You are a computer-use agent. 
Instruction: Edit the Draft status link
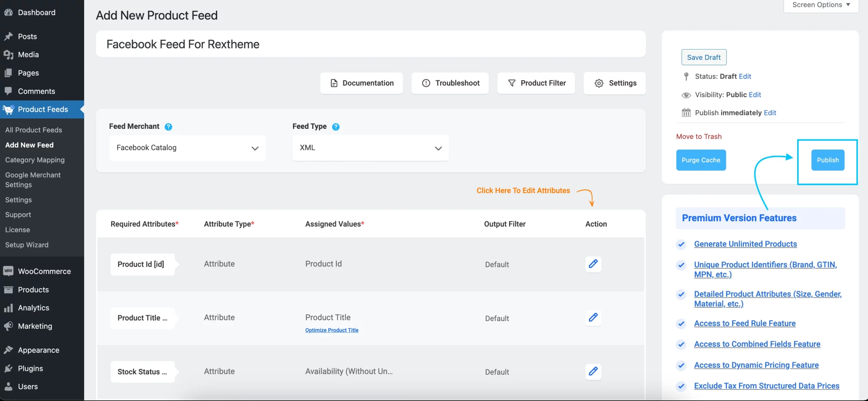click(x=745, y=77)
